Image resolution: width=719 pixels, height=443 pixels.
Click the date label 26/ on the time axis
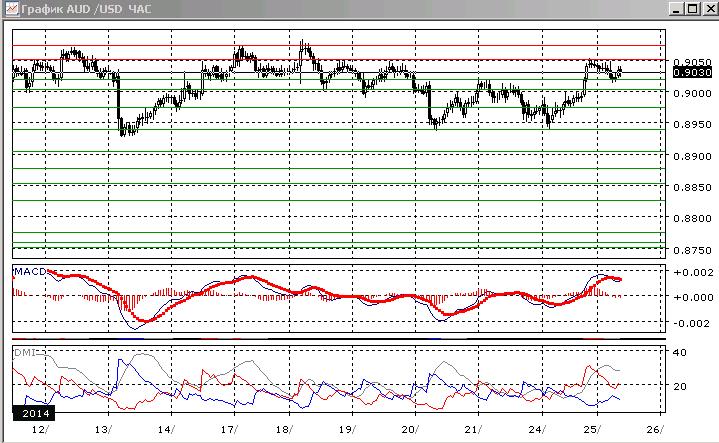click(x=654, y=430)
